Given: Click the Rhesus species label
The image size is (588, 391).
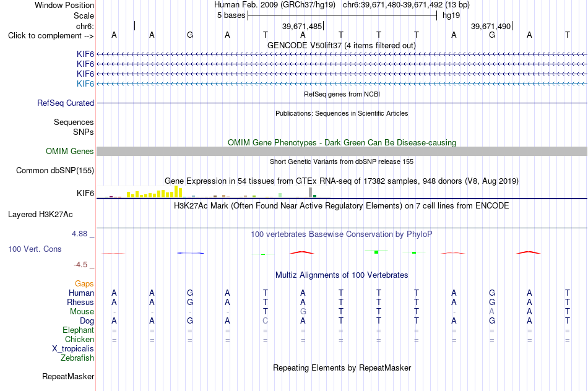Looking at the screenshot, I should click(80, 303).
